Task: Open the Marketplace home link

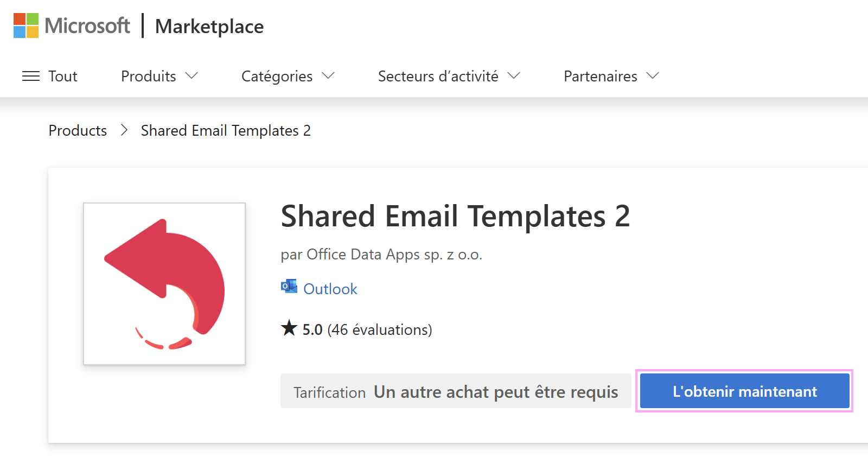Action: (x=209, y=26)
